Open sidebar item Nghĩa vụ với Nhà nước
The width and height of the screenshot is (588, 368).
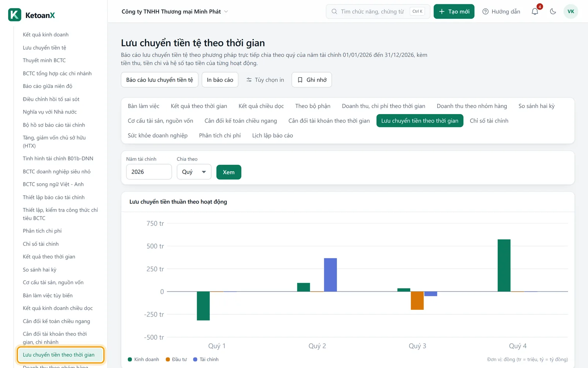point(50,112)
